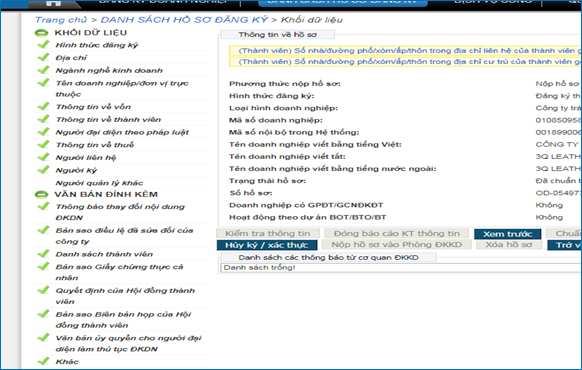
Task: Collapse the KHỐI DỮ LIỆU section icon
Action: click(41, 33)
